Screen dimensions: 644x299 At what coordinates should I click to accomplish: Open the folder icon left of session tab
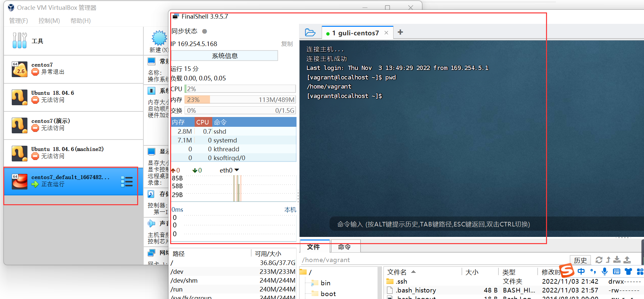tap(310, 32)
